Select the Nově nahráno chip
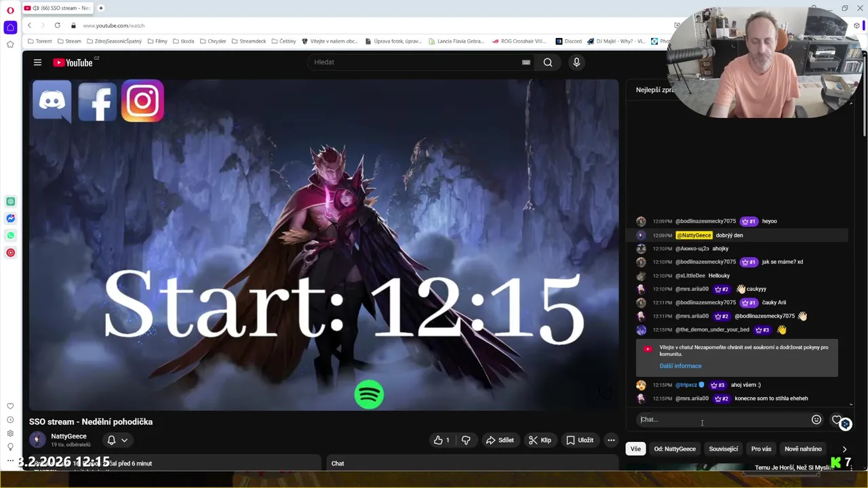Screen dimensions: 868x488 [x=803, y=449]
